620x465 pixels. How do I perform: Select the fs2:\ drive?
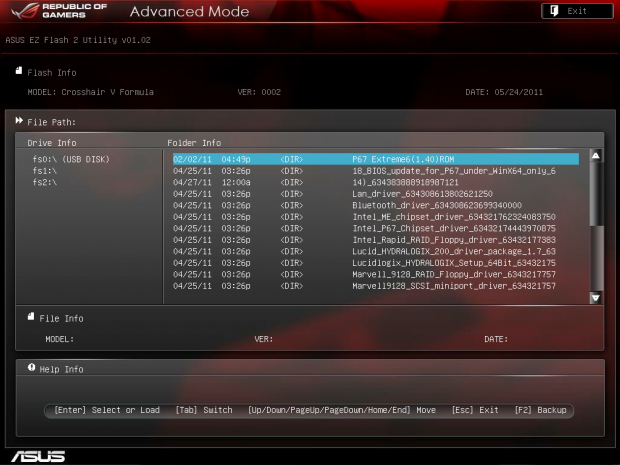click(x=45, y=182)
